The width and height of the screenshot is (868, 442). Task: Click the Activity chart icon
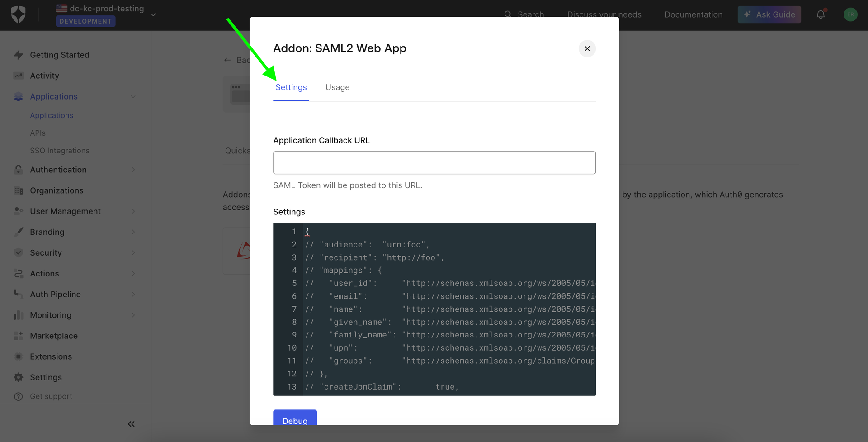click(19, 76)
